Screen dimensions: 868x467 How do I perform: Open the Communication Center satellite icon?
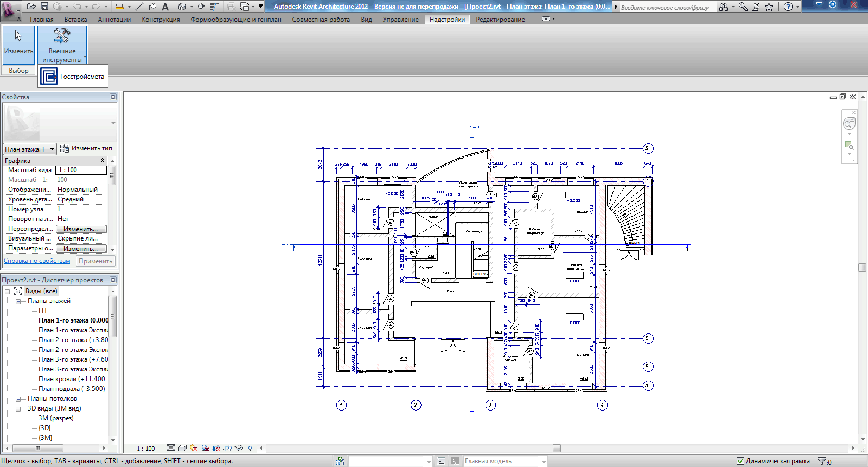tap(756, 7)
